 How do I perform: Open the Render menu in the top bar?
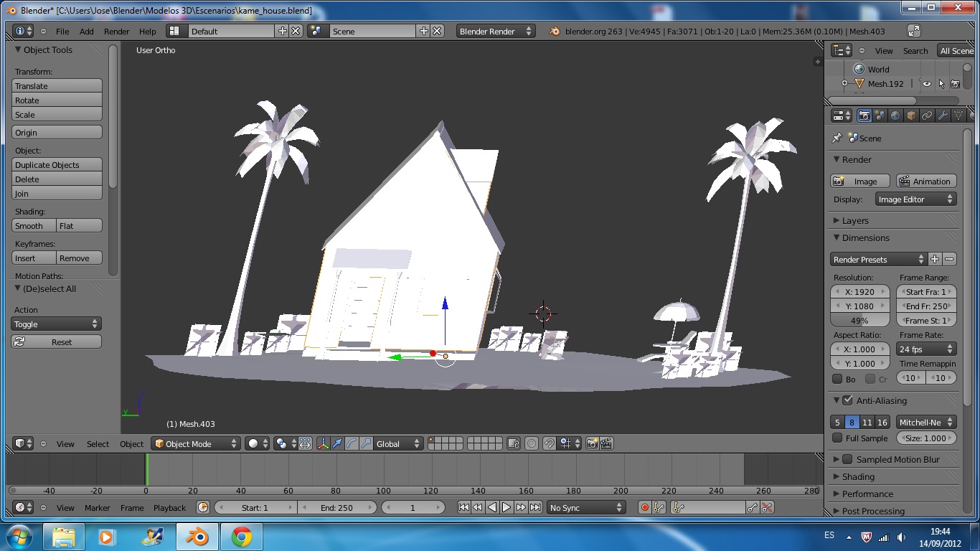116,31
